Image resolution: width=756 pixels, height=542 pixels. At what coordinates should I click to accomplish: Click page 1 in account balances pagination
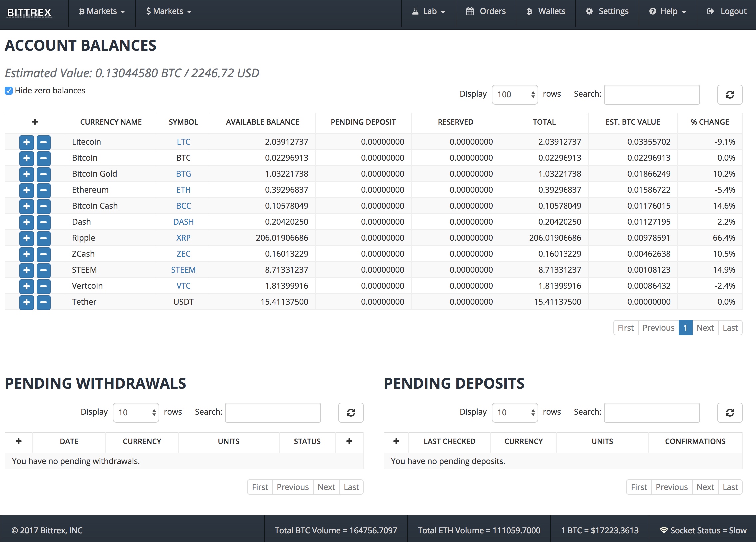(685, 328)
